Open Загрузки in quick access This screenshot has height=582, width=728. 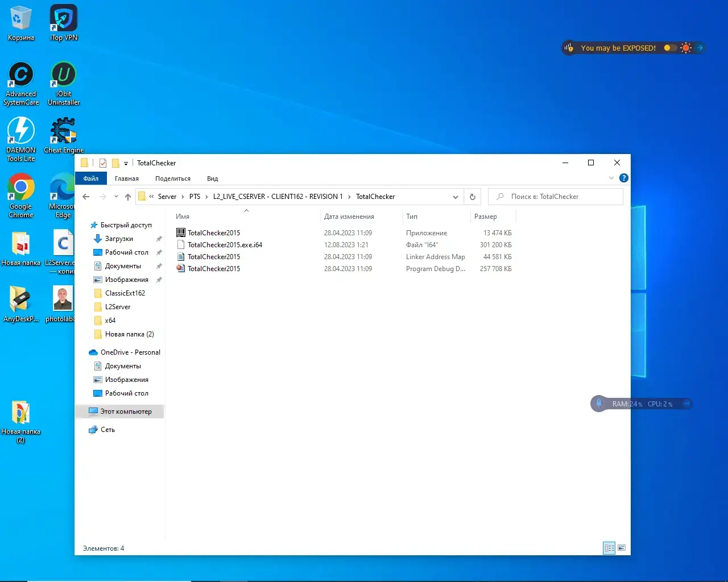(119, 239)
